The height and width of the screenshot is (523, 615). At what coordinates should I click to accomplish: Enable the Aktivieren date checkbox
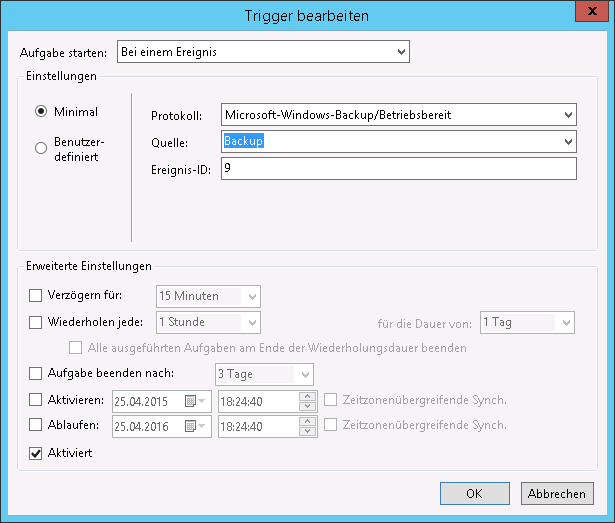[36, 401]
